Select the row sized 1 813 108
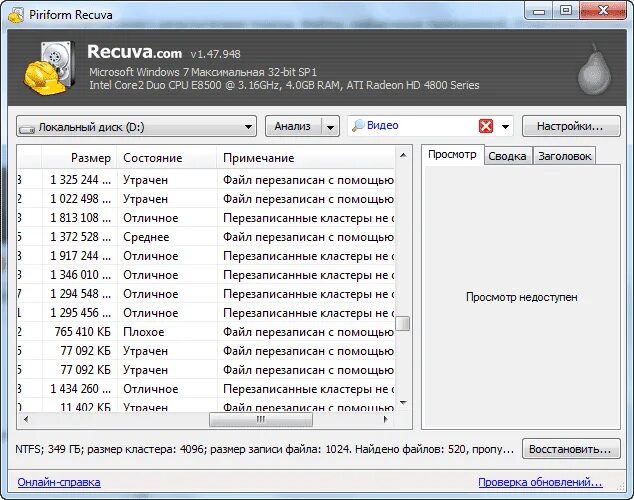Screen dimensions: 634x500 click(206, 217)
